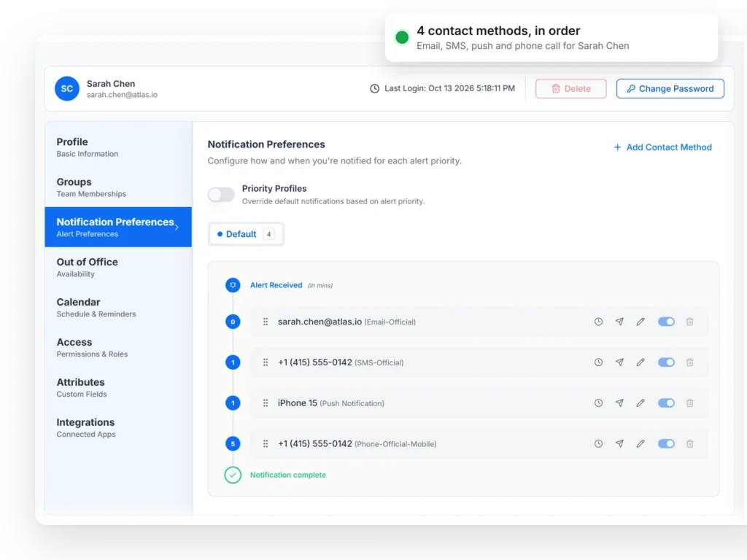Click the drag handle on Phone-Official-Mobile row
The height and width of the screenshot is (560, 747).
tap(266, 444)
